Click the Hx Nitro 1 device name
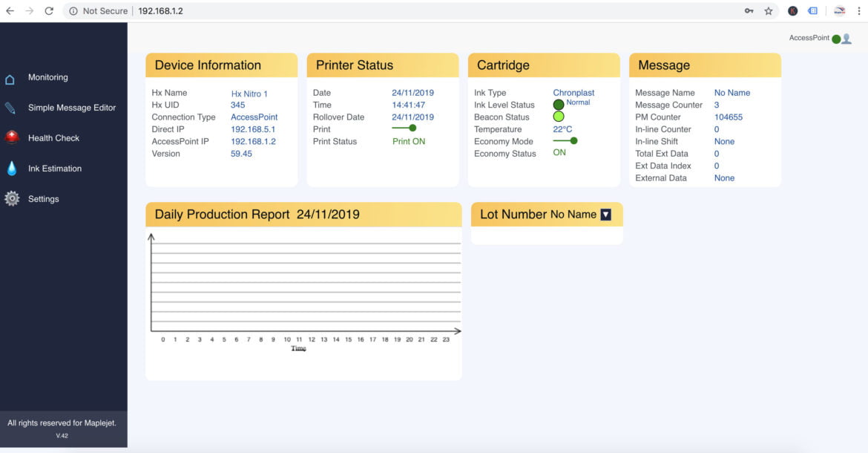Screen dimensions: 868x453 249,94
